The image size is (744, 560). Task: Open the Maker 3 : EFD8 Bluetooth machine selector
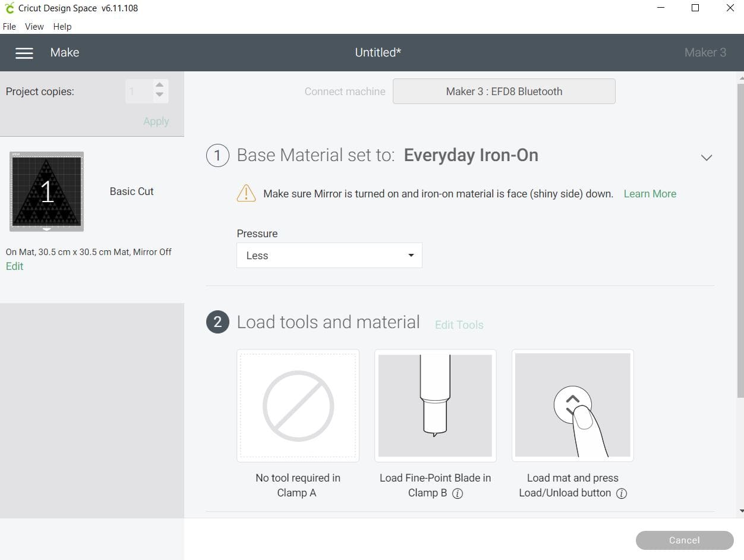click(504, 92)
